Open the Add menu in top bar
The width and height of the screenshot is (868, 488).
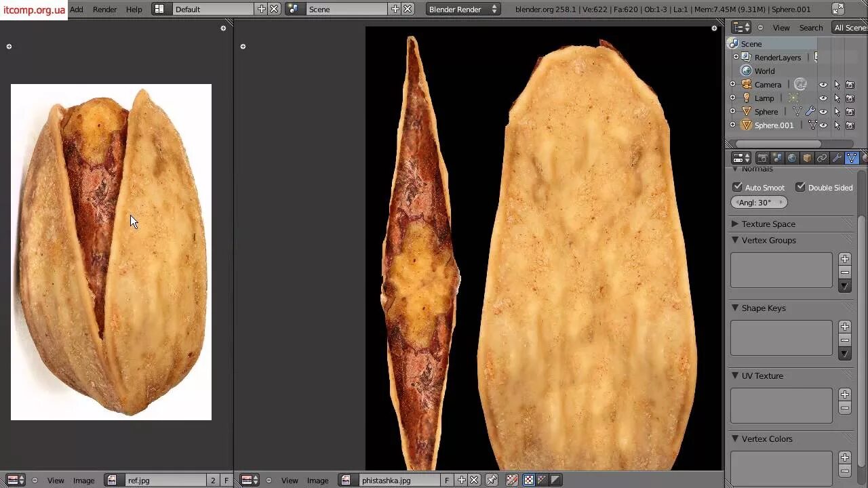click(x=77, y=9)
